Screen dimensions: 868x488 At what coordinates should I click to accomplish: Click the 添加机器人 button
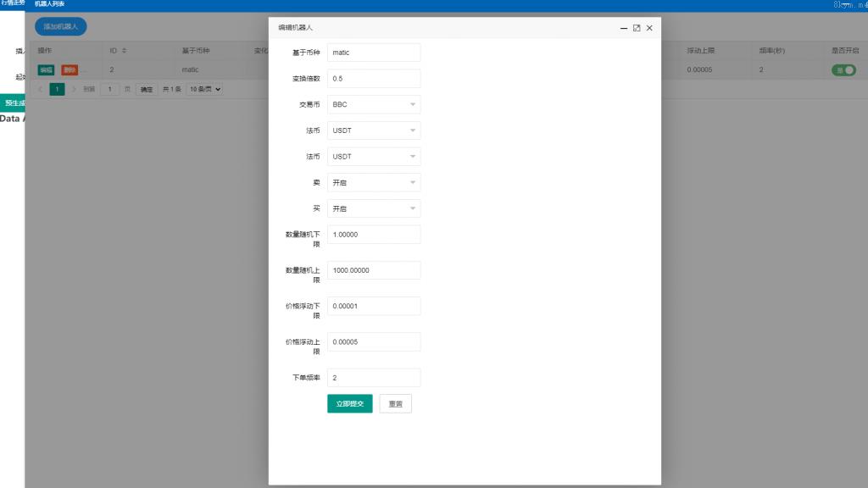tap(60, 26)
